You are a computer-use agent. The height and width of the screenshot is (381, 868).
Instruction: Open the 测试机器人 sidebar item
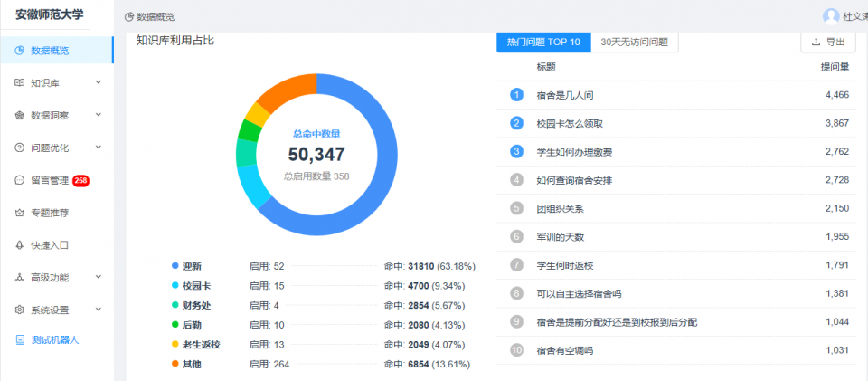click(54, 340)
